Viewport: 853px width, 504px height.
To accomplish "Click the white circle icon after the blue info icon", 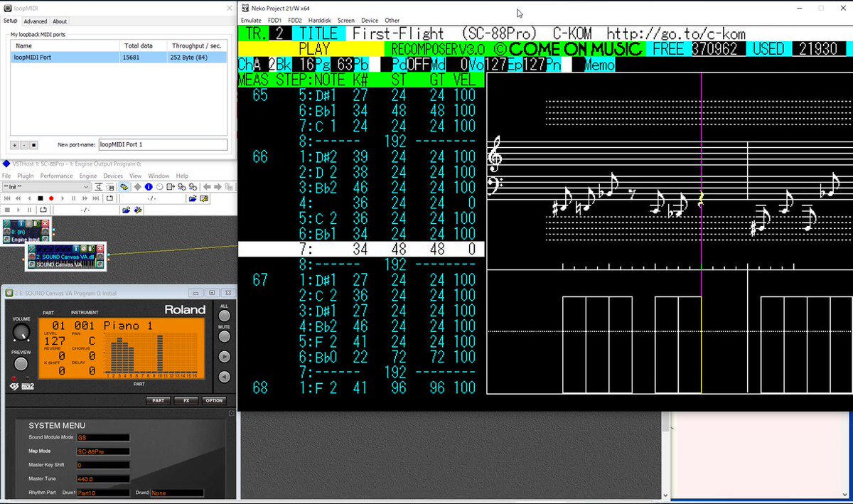I will pyautogui.click(x=160, y=187).
